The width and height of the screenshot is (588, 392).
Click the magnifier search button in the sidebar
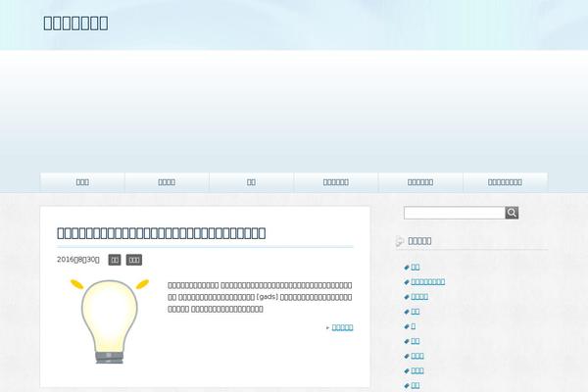pos(512,213)
